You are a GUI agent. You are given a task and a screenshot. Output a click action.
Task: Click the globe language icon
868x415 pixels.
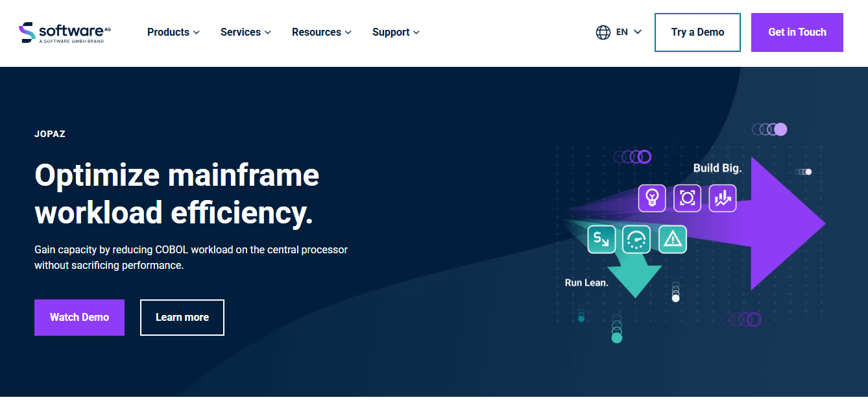[x=603, y=32]
